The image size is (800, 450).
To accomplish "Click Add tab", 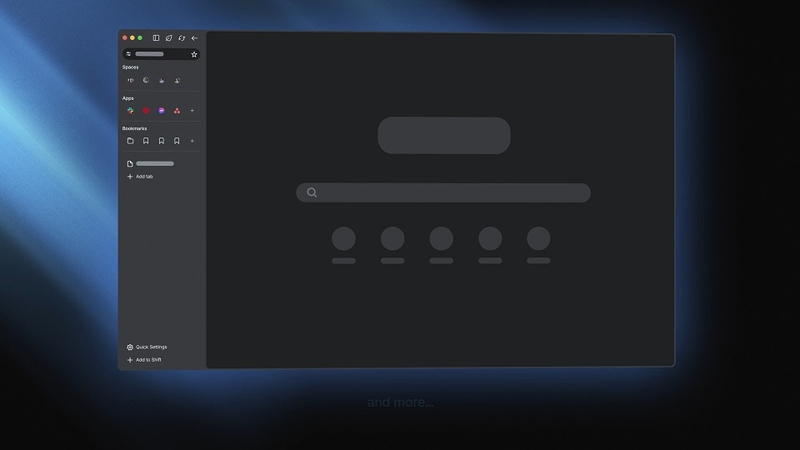I will [x=140, y=177].
